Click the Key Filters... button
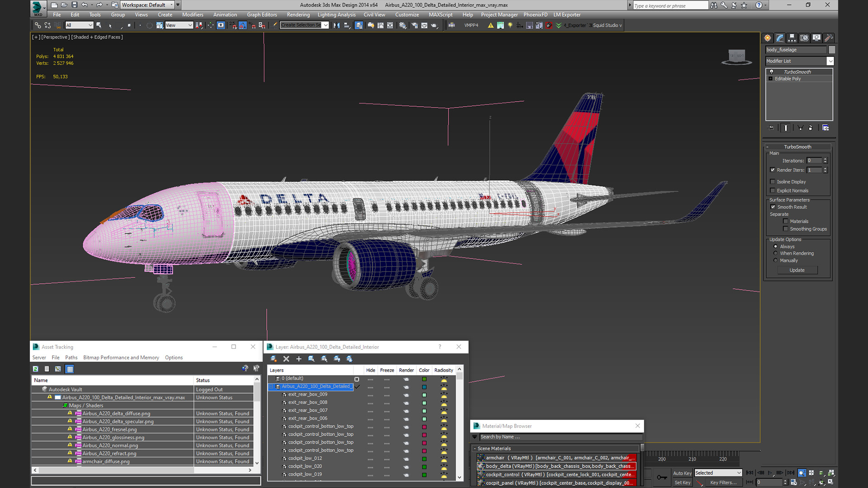Screen dimensions: 868x488 coord(723,483)
